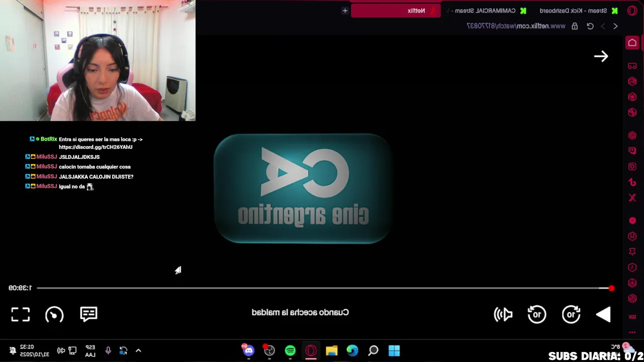Adjust Netflix volume speaker icon
Image resolution: width=644 pixels, height=362 pixels.
click(x=503, y=315)
